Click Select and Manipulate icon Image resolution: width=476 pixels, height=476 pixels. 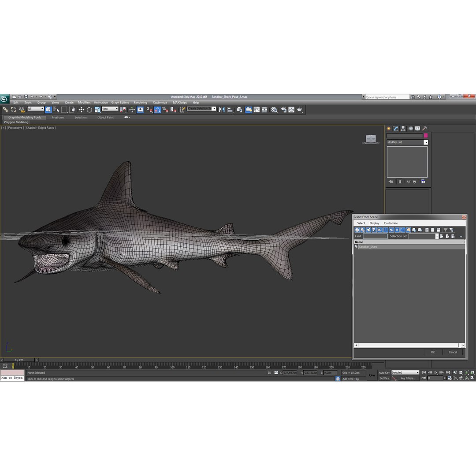[x=132, y=110]
